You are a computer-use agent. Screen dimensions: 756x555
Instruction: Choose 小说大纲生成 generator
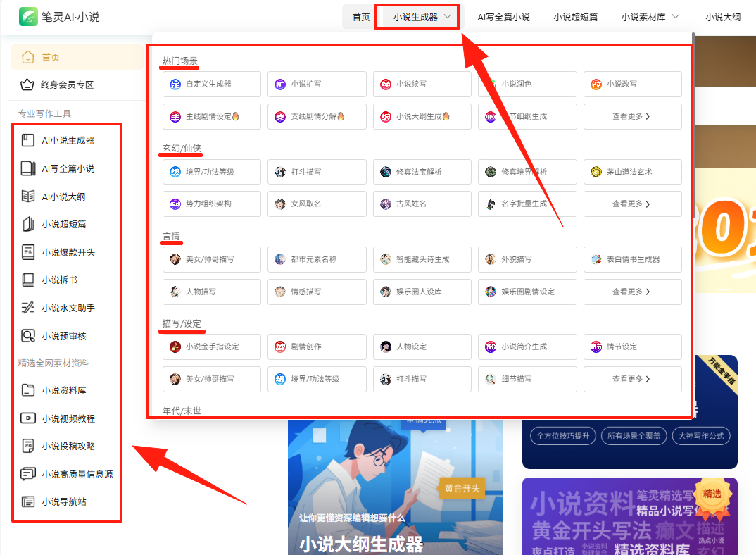422,116
